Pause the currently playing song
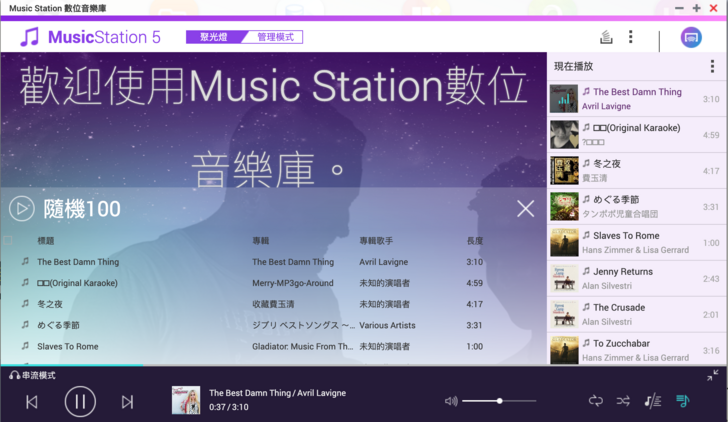Screen dimensions: 728x422 tap(80, 401)
